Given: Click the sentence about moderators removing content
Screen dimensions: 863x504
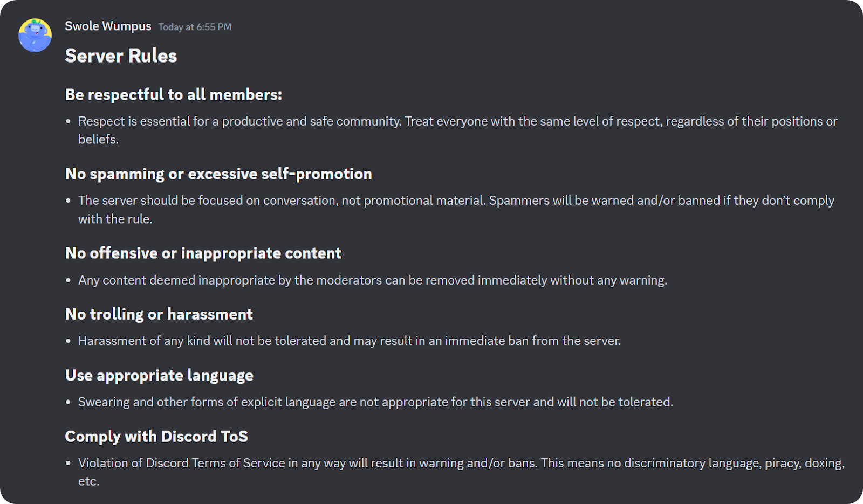Looking at the screenshot, I should coord(372,280).
